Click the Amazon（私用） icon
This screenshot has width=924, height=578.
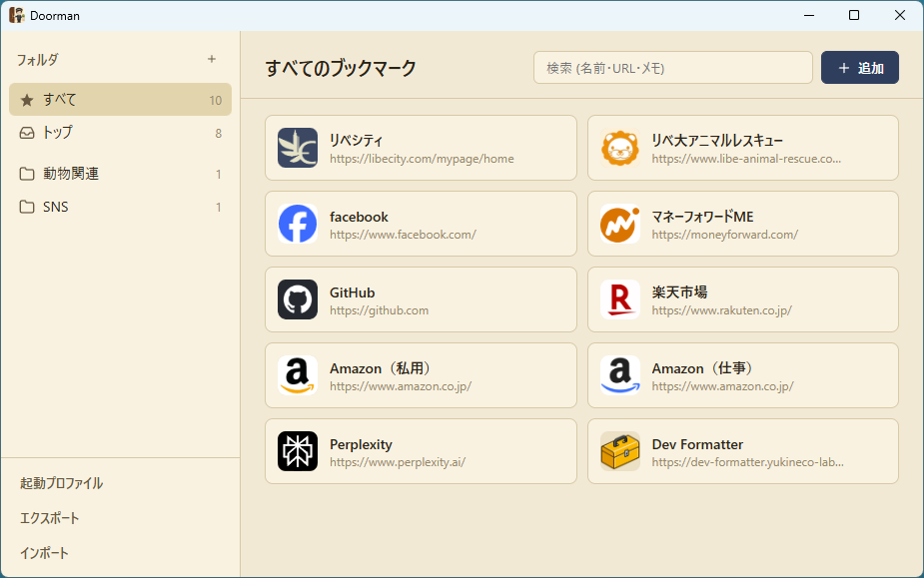click(x=298, y=375)
